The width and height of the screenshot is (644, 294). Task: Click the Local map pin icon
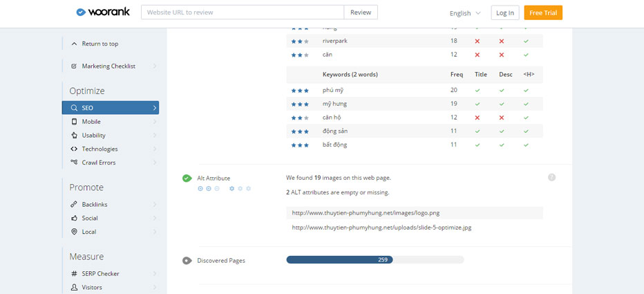click(74, 232)
